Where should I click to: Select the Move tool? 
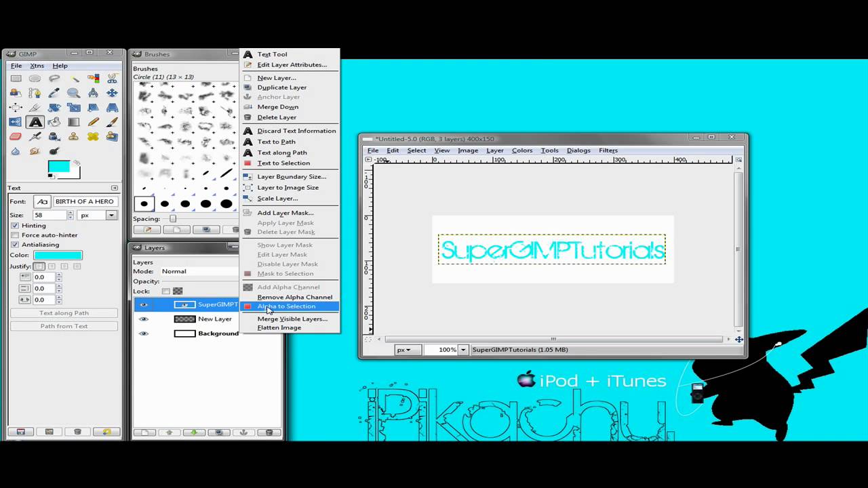pyautogui.click(x=112, y=93)
